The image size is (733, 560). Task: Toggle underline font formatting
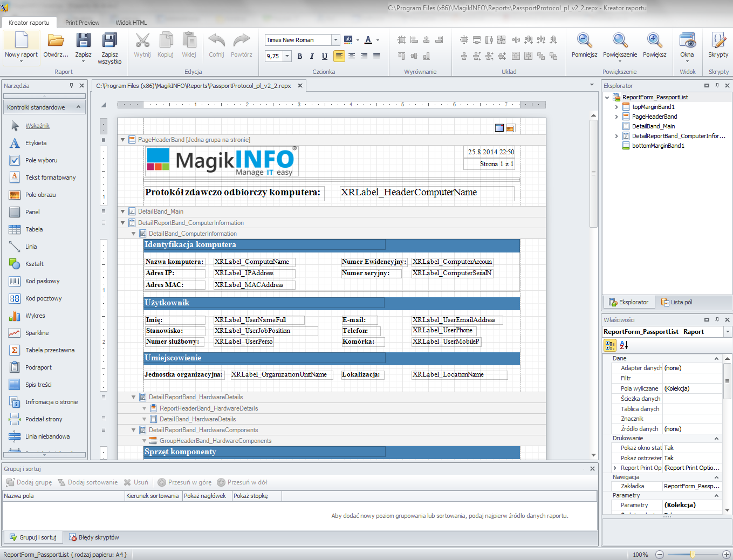click(x=325, y=56)
